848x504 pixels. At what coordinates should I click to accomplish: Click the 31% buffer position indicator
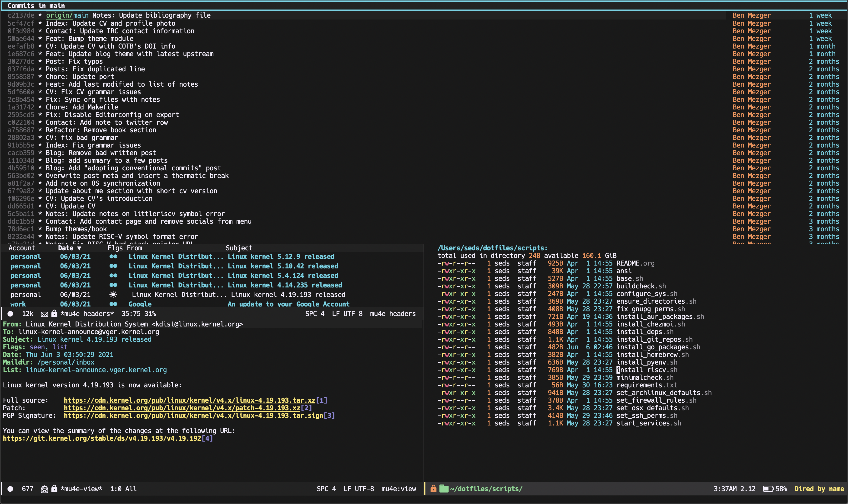[x=150, y=314]
